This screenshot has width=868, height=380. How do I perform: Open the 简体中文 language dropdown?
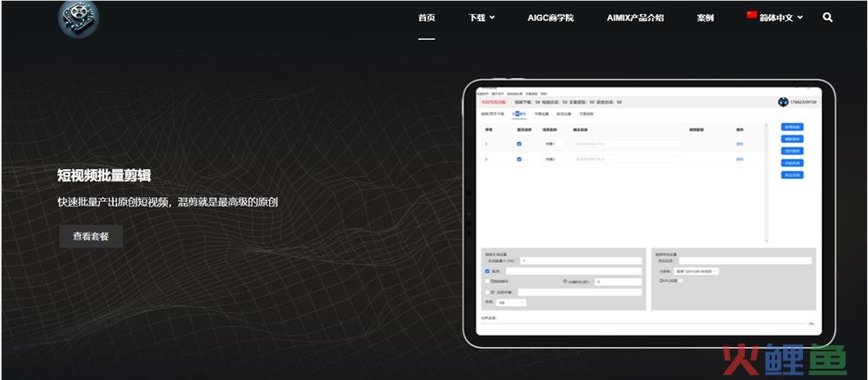pyautogui.click(x=780, y=17)
